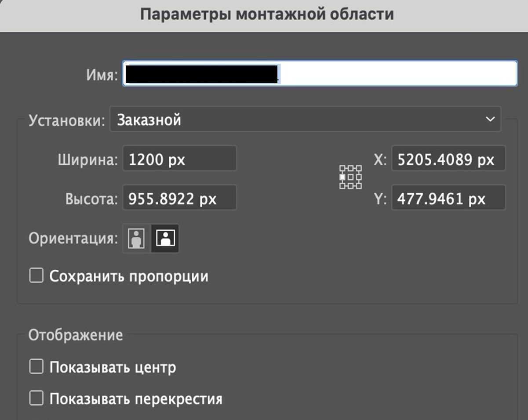Click the top-right reference point
Viewport: 528px width, 420px height.
pyautogui.click(x=359, y=168)
